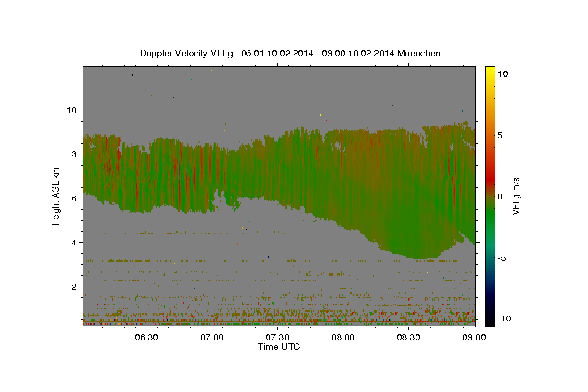This screenshot has width=588, height=392.
Task: Click the 'Time UTC' axis label
Action: pos(279,347)
